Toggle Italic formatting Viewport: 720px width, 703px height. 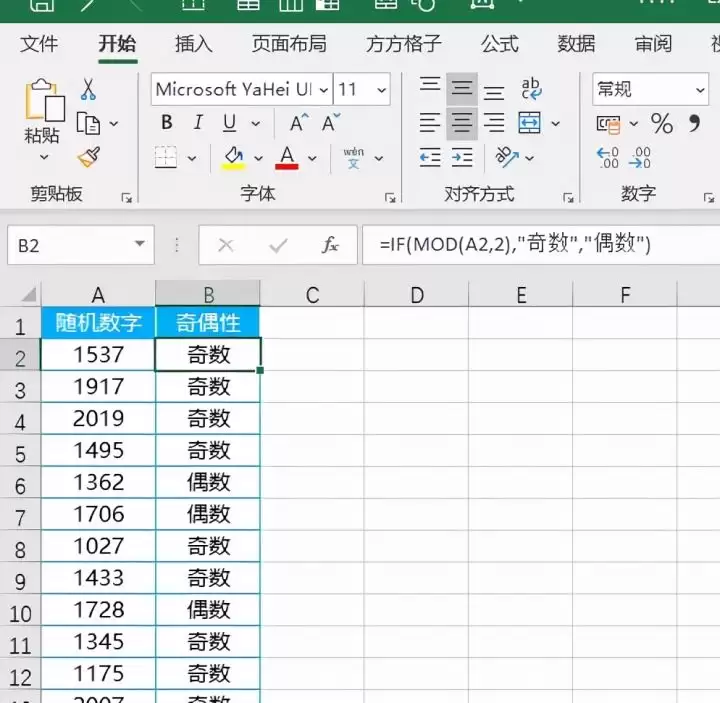click(198, 123)
